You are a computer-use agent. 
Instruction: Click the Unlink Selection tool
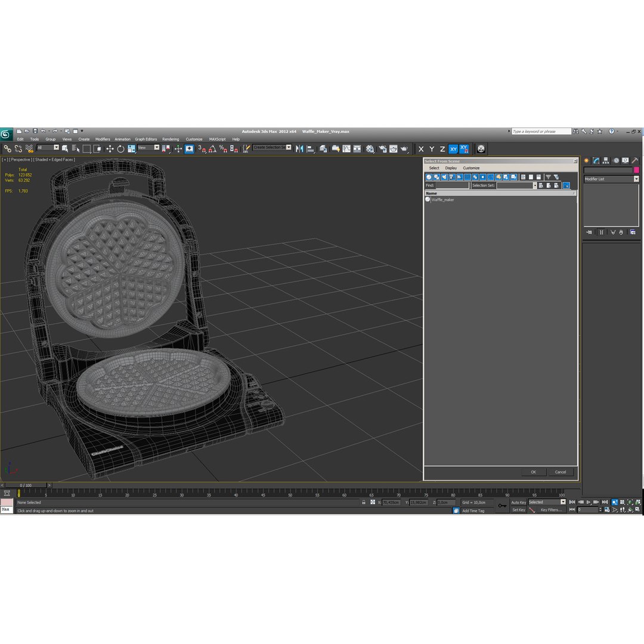click(18, 148)
